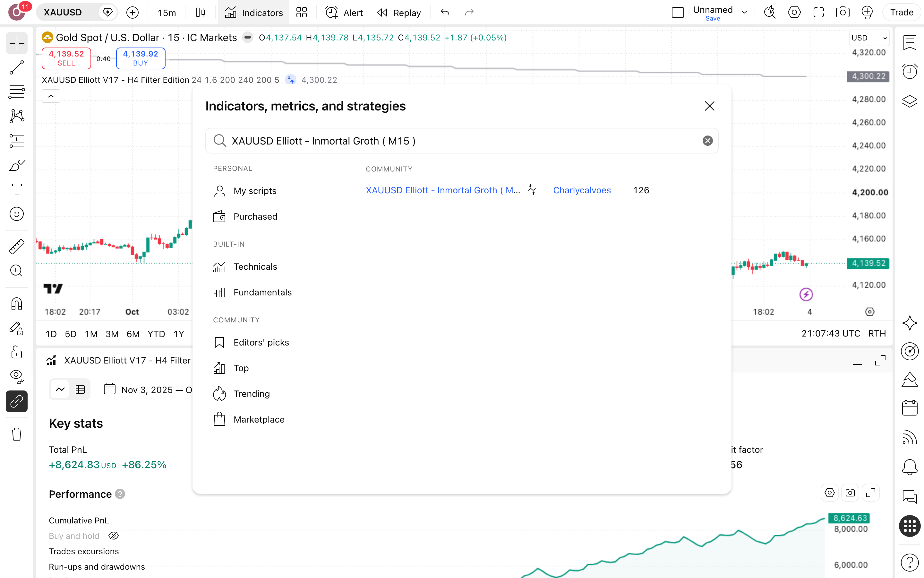Open the layout templates grid

[x=302, y=13]
